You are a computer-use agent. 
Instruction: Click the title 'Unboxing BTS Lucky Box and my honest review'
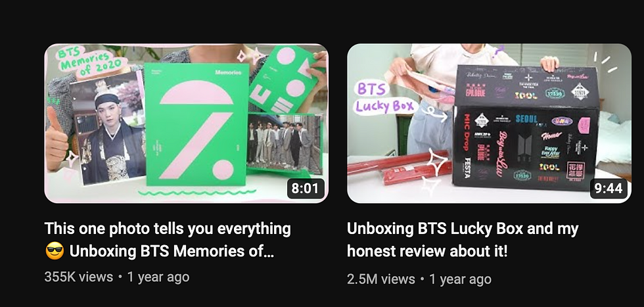point(463,239)
